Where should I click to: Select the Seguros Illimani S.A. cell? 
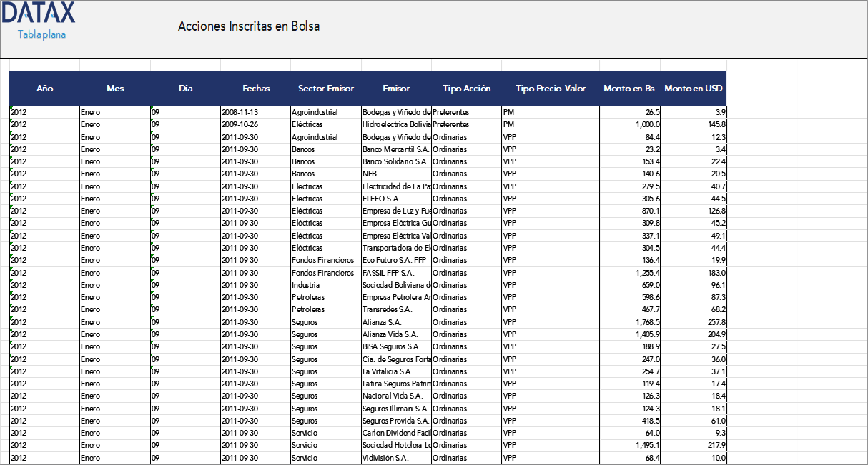(396, 409)
